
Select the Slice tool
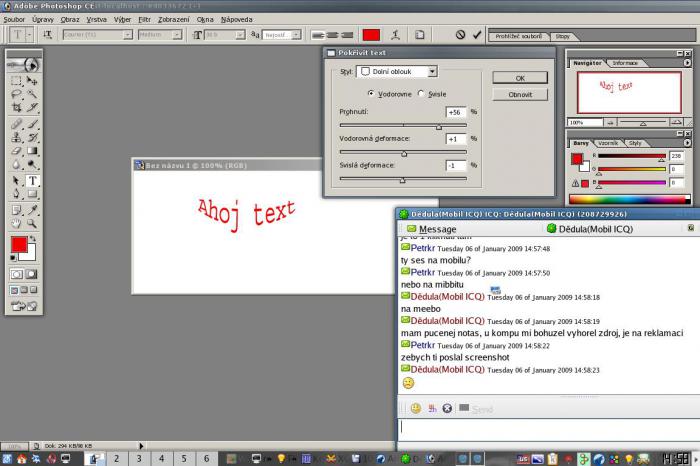(x=32, y=108)
